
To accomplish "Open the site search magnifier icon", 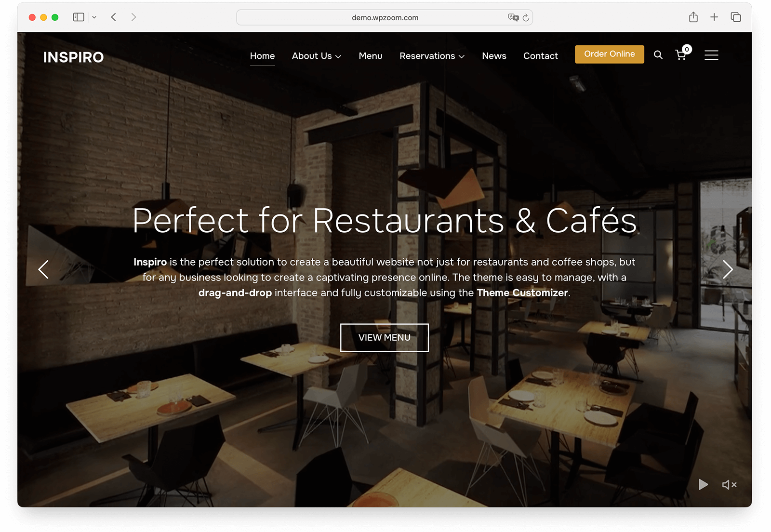I will pos(658,55).
